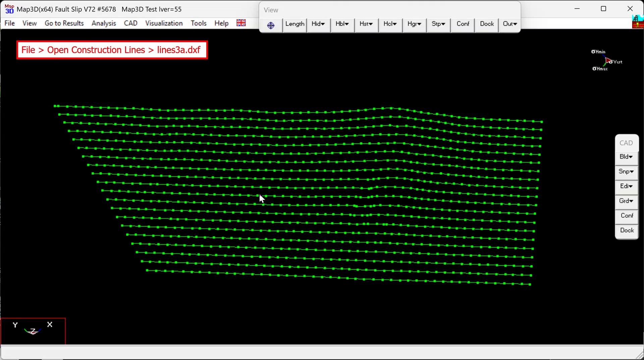Open the Stp dropdown menu

[x=438, y=24]
